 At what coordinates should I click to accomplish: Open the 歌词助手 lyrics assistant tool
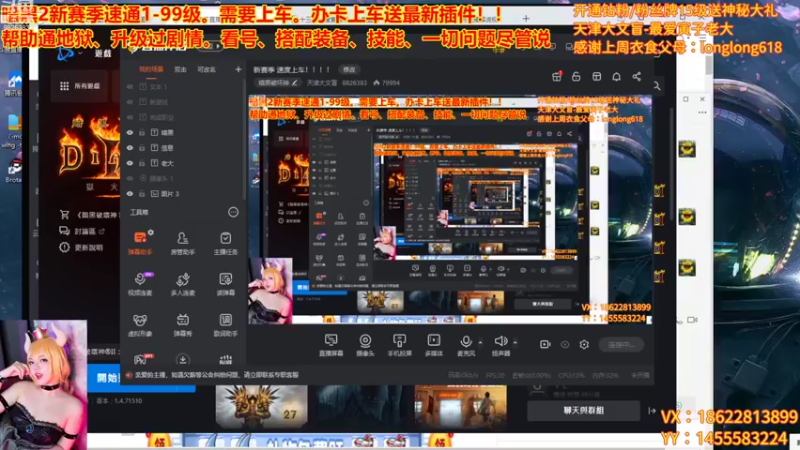click(x=226, y=324)
